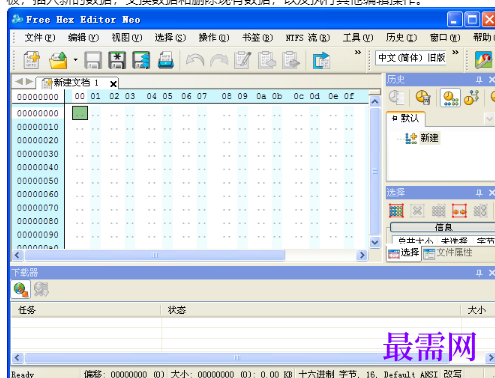This screenshot has height=378, width=495.
Task: Open the 文件 menu
Action: click(x=40, y=38)
